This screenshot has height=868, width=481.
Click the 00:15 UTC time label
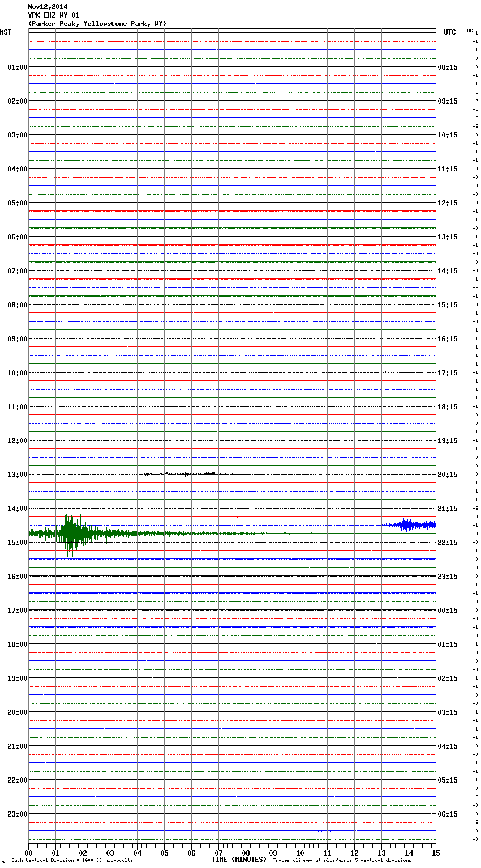coord(448,611)
